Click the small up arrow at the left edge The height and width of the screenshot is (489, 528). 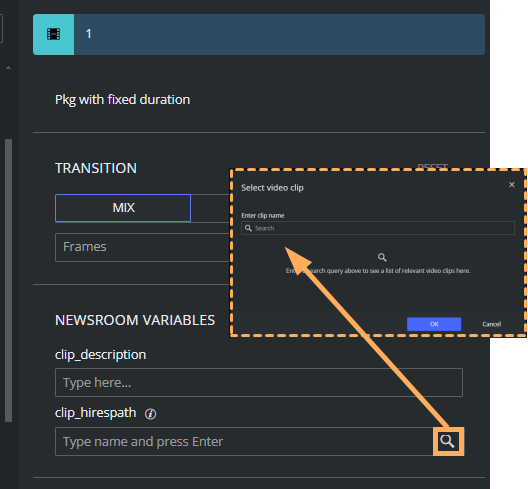pos(8,68)
